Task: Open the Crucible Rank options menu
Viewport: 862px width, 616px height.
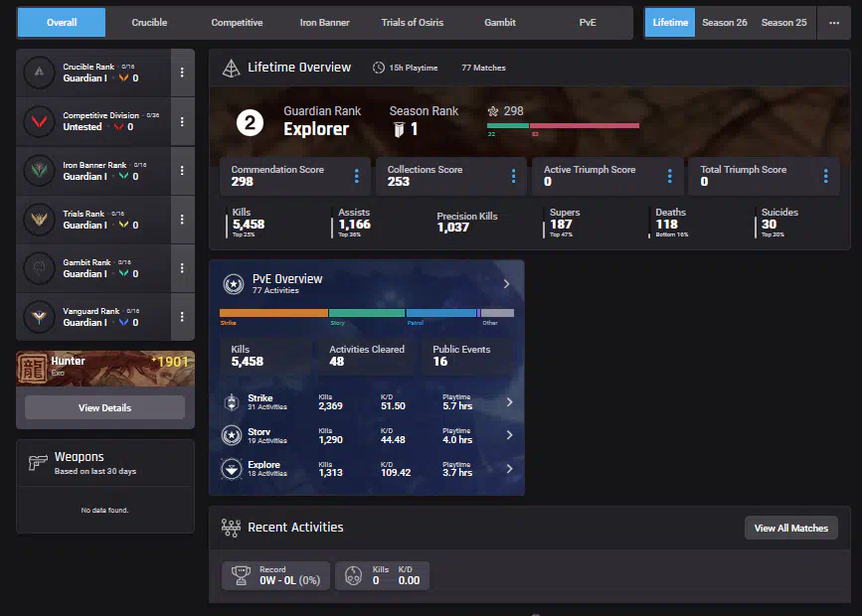Action: coord(182,73)
